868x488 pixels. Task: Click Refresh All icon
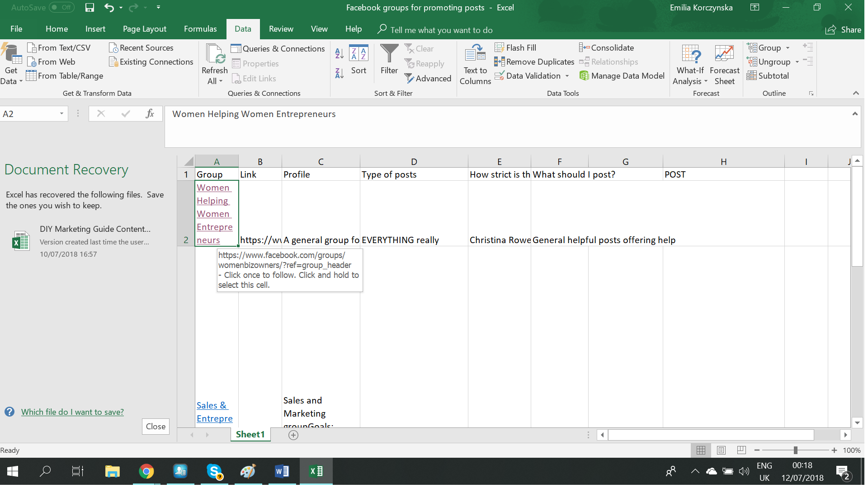(214, 54)
